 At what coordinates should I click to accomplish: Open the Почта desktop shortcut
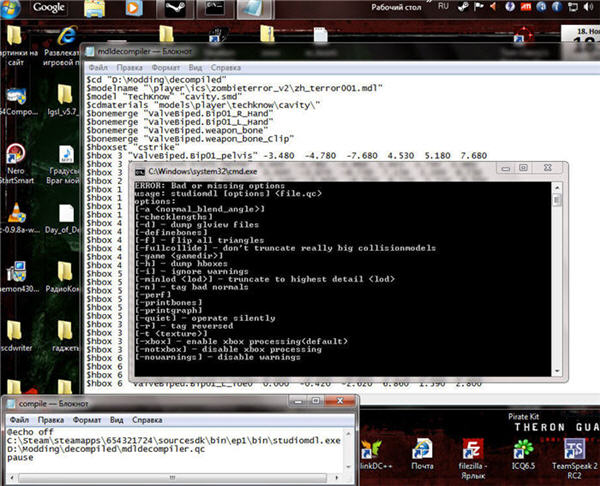point(422,448)
